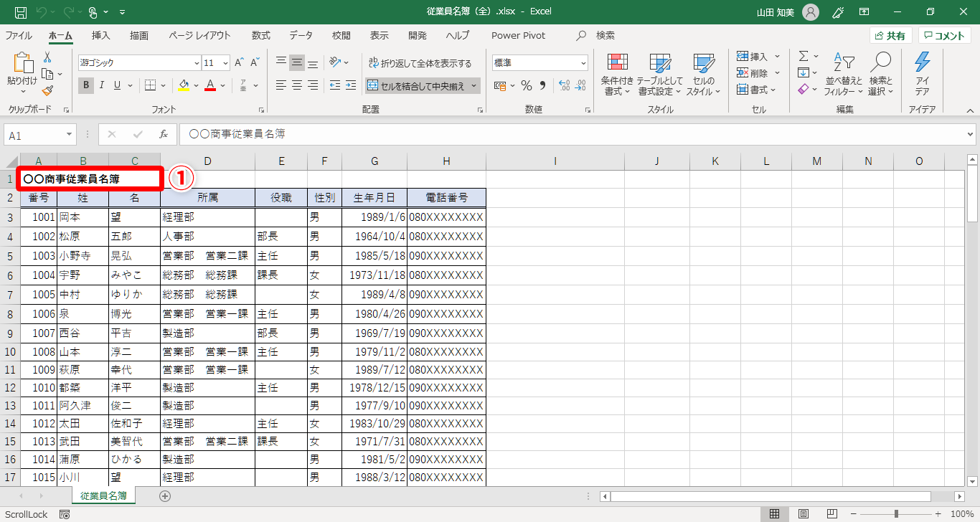Select the 従業員名簿 sheet tab
The width and height of the screenshot is (980, 522).
pyautogui.click(x=104, y=495)
